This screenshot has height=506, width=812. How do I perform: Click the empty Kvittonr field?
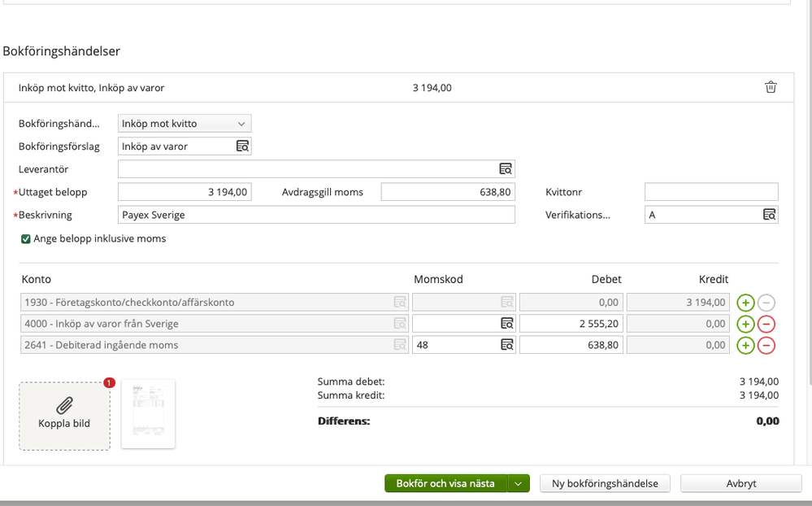pyautogui.click(x=711, y=192)
